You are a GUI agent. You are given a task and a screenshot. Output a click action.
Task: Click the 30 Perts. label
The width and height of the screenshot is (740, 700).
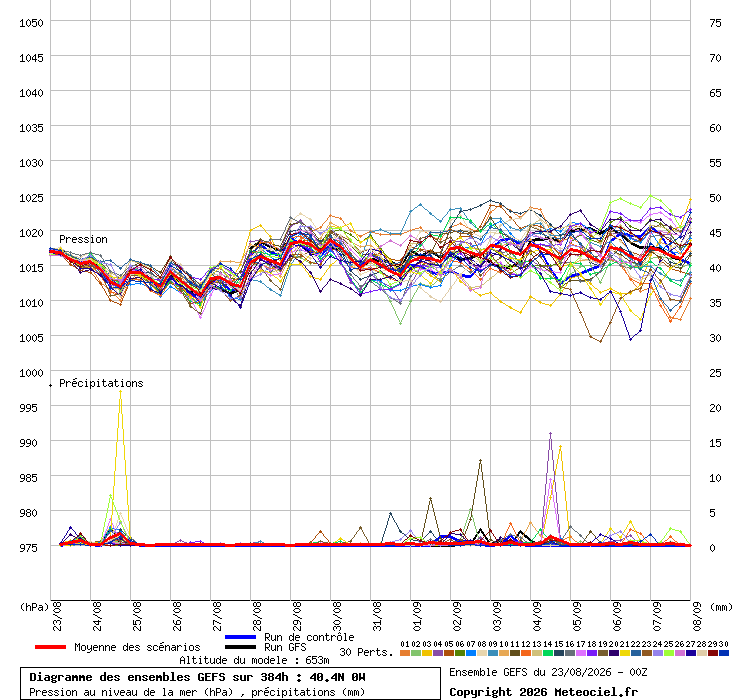[x=366, y=652]
